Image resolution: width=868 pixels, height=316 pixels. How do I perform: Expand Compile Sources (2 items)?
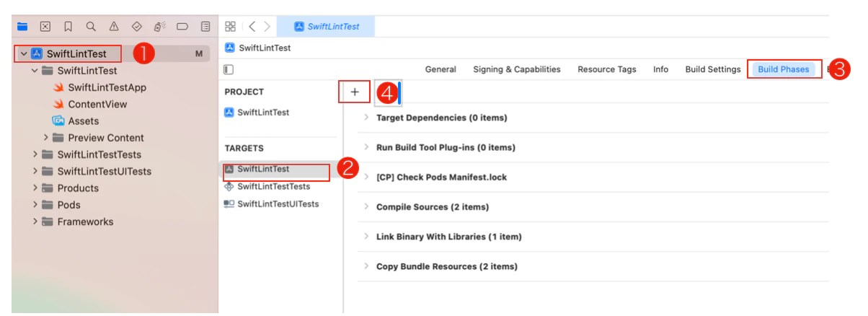click(366, 207)
